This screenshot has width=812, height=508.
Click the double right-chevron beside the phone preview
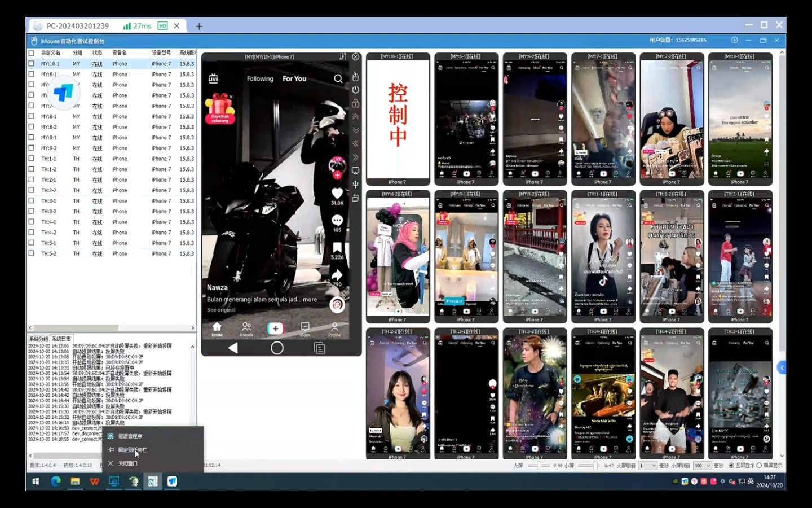tap(355, 157)
